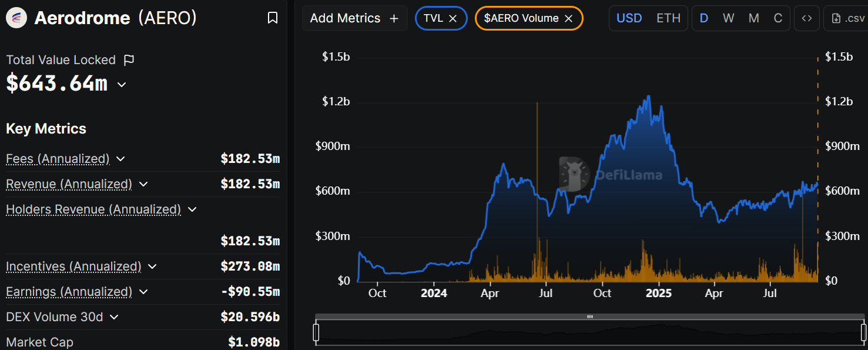Click the Incentives (Annualized) label

pos(73,266)
